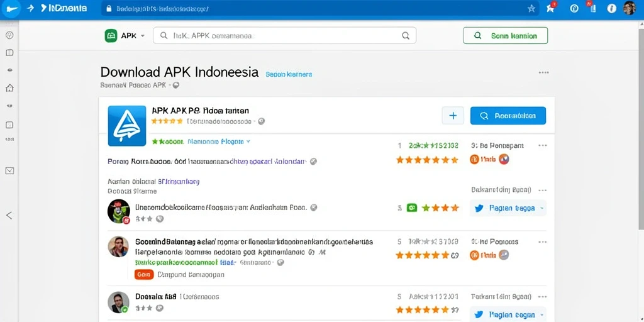Click the padlock icon in the address bar
The height and width of the screenshot is (322, 644).
pyautogui.click(x=109, y=8)
